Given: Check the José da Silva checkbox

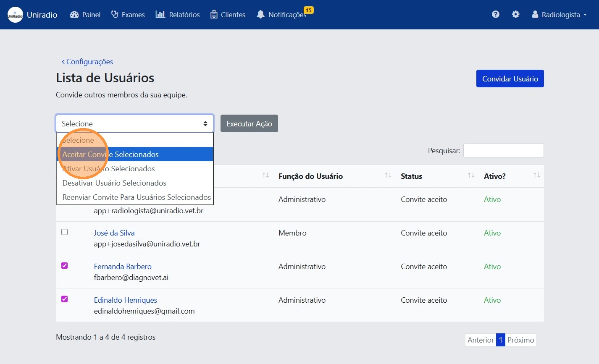Looking at the screenshot, I should tap(65, 232).
